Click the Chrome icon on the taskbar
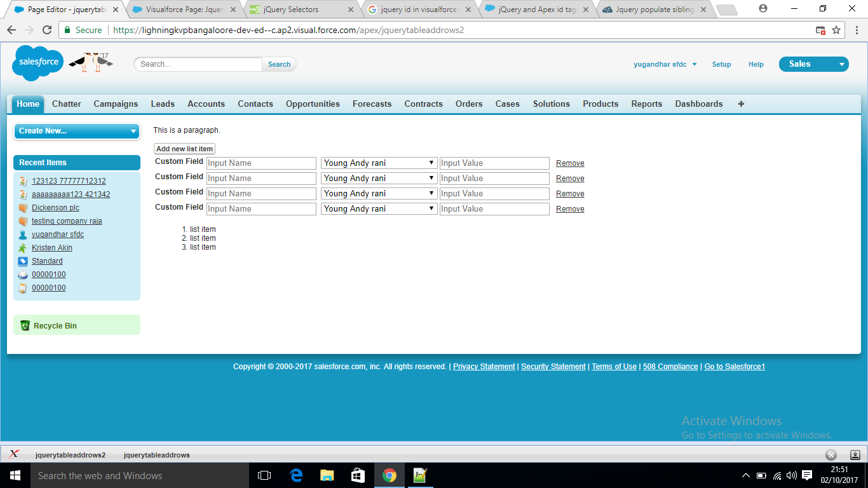The image size is (868, 488). (390, 475)
